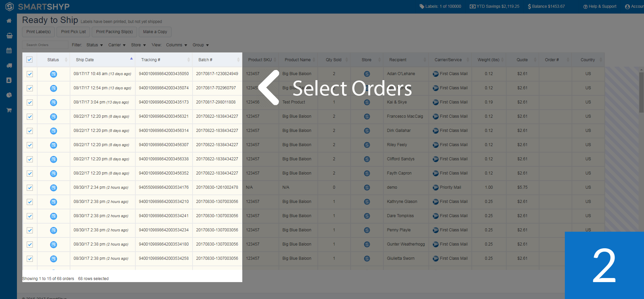Screen dimensions: 644x299
Task: Click status icon for tracking ending 534176
Action: pos(53,188)
